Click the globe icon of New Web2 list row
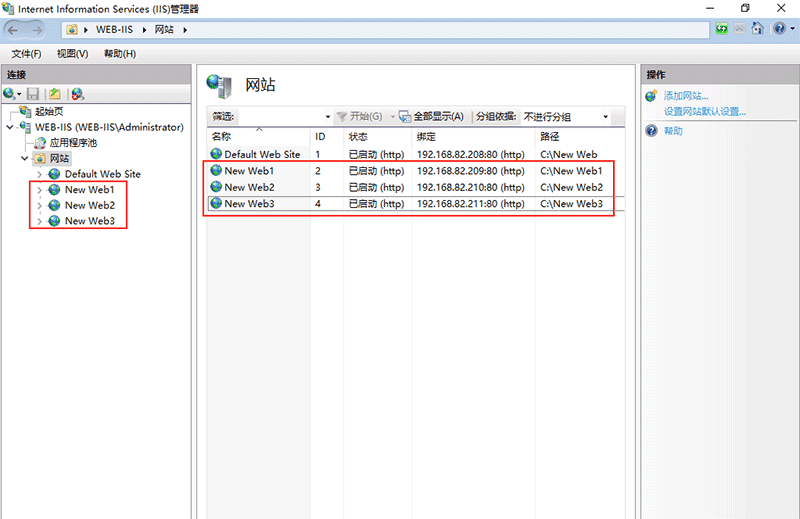 pos(216,187)
